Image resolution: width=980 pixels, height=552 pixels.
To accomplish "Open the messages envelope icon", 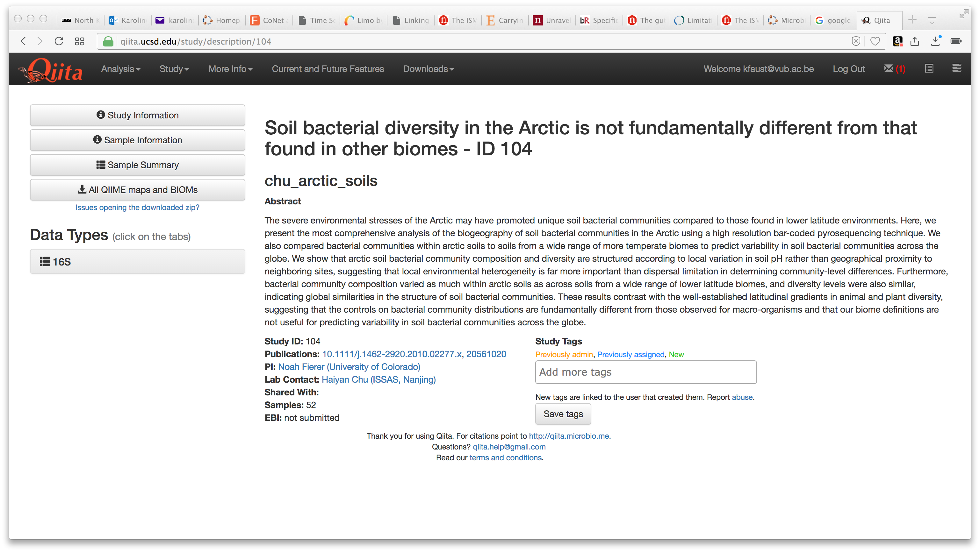I will pyautogui.click(x=888, y=68).
